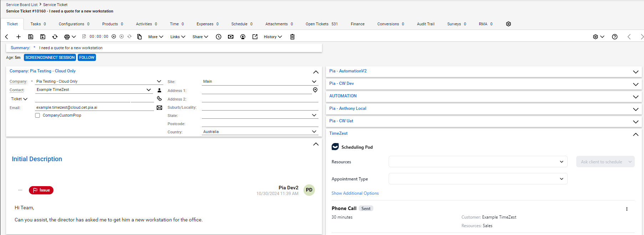Open the Appointment Type dropdown
644x235 pixels.
[478, 179]
